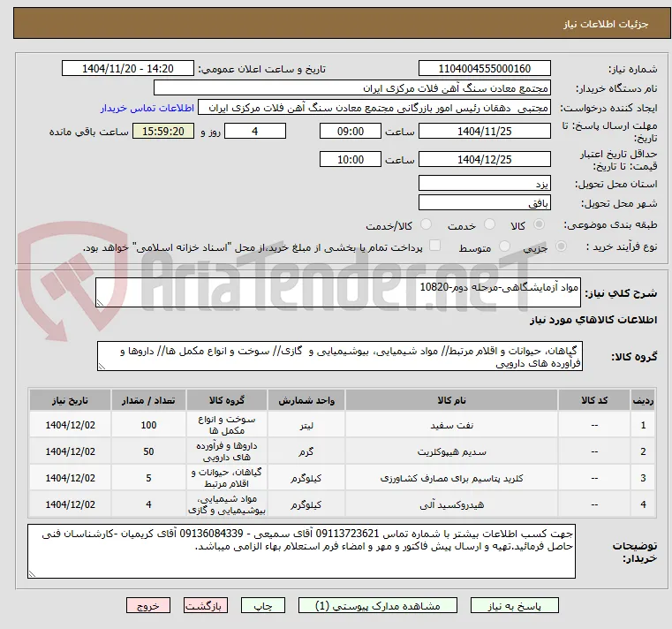
Task: Click quantity 4 in 'هیدروکسید آلی' row
Action: (x=148, y=504)
